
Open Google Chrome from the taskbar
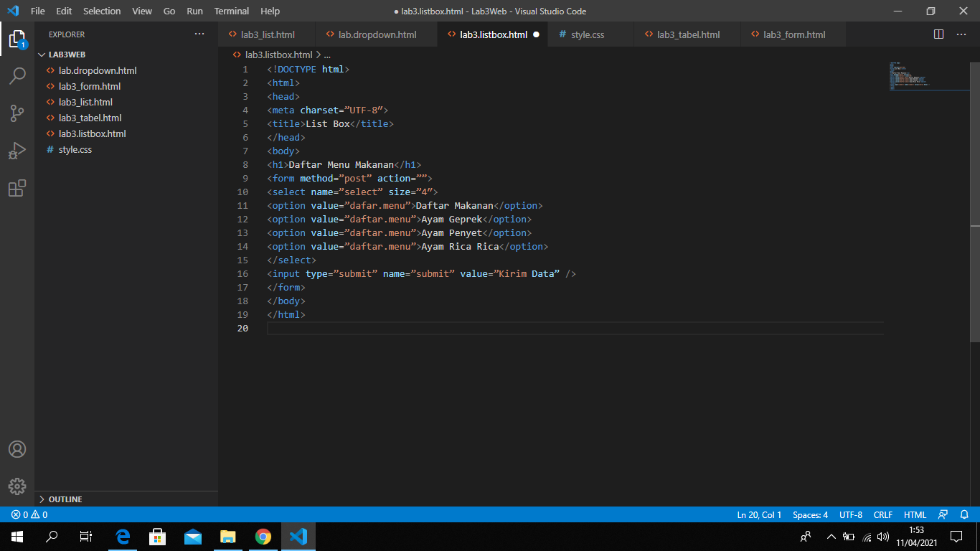(263, 537)
